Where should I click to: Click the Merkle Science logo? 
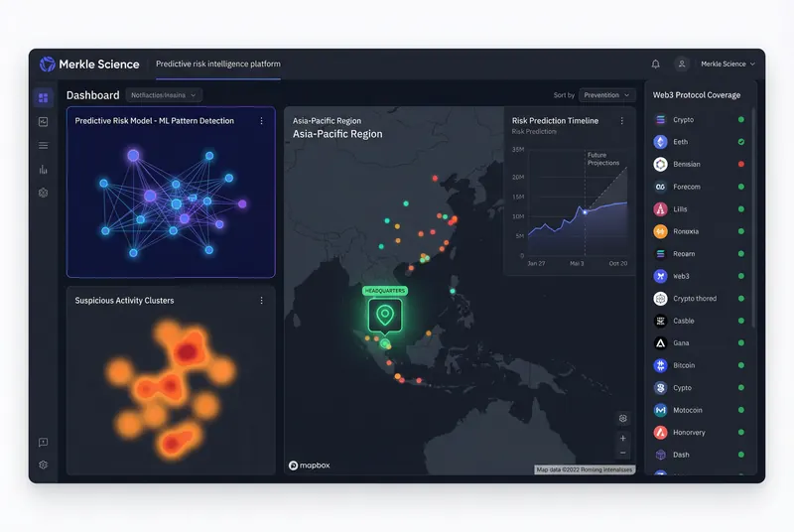coord(48,64)
